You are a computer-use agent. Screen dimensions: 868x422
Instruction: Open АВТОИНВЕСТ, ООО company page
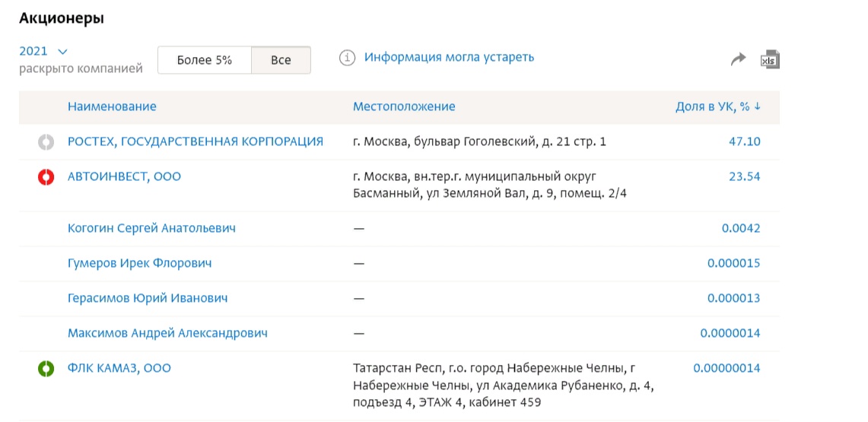[x=124, y=176]
